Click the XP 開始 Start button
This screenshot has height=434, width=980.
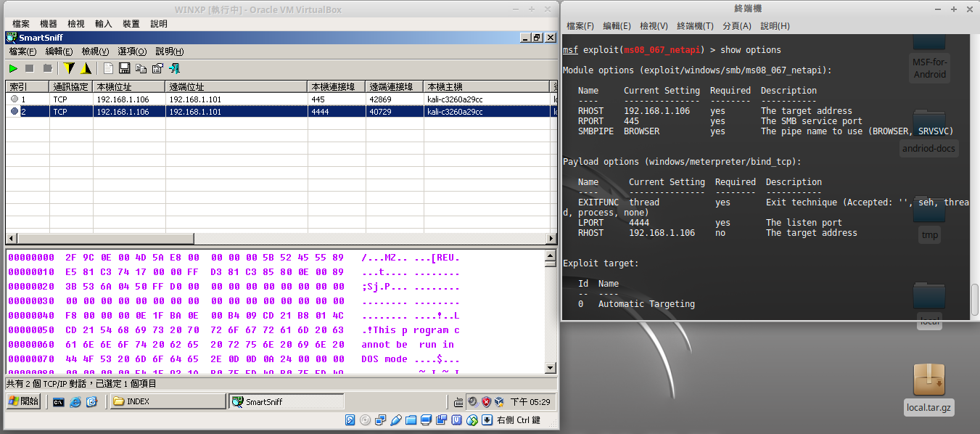click(x=24, y=401)
